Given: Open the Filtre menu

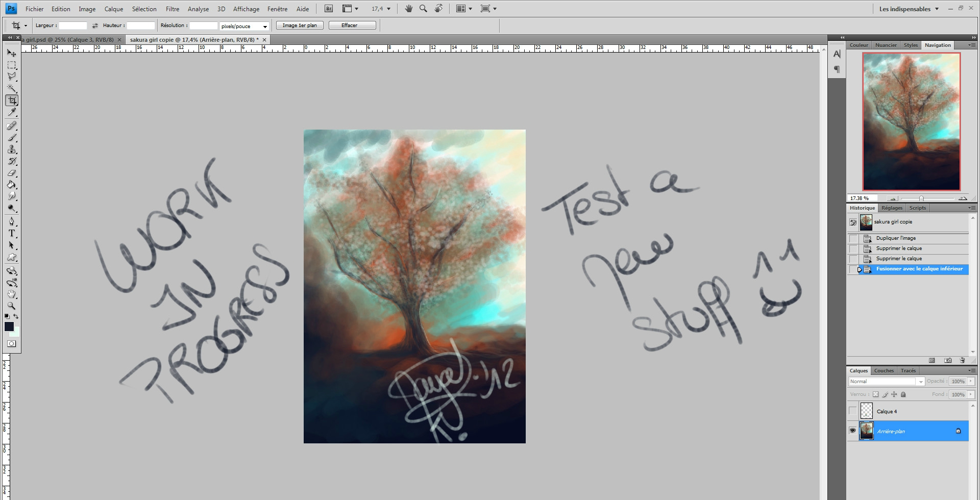Looking at the screenshot, I should tap(173, 9).
